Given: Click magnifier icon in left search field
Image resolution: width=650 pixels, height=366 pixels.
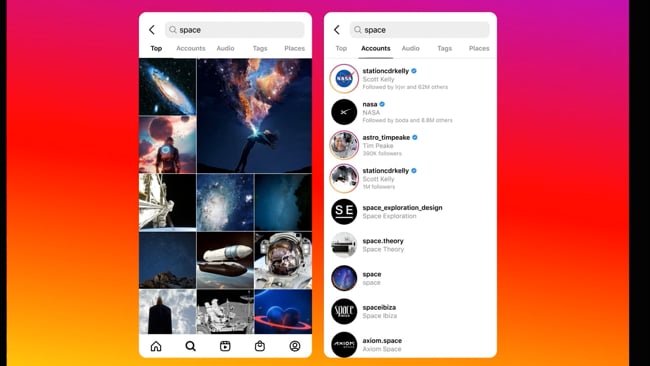Looking at the screenshot, I should (x=173, y=30).
